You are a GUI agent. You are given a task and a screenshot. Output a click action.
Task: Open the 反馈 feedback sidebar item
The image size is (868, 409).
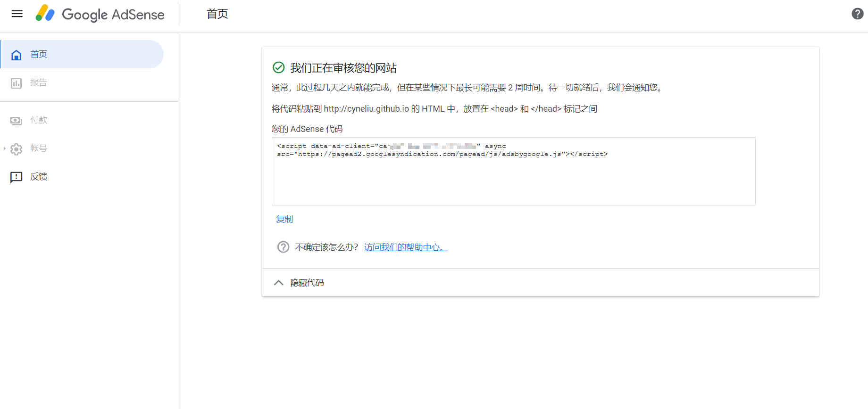click(x=82, y=177)
